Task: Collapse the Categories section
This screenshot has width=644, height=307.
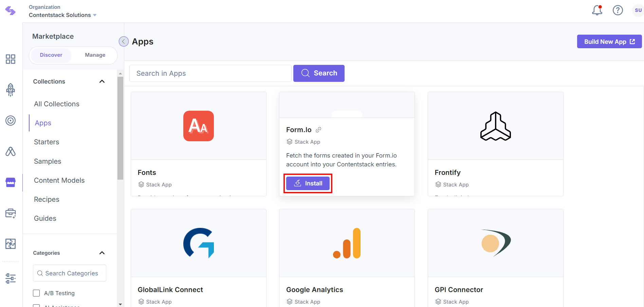Action: pyautogui.click(x=102, y=253)
